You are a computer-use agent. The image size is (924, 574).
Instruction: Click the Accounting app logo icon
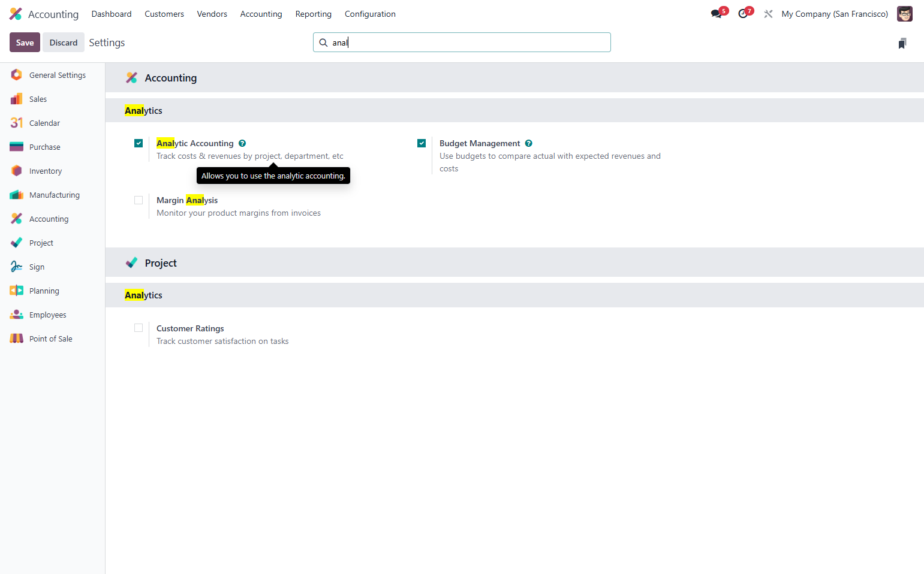click(16, 14)
